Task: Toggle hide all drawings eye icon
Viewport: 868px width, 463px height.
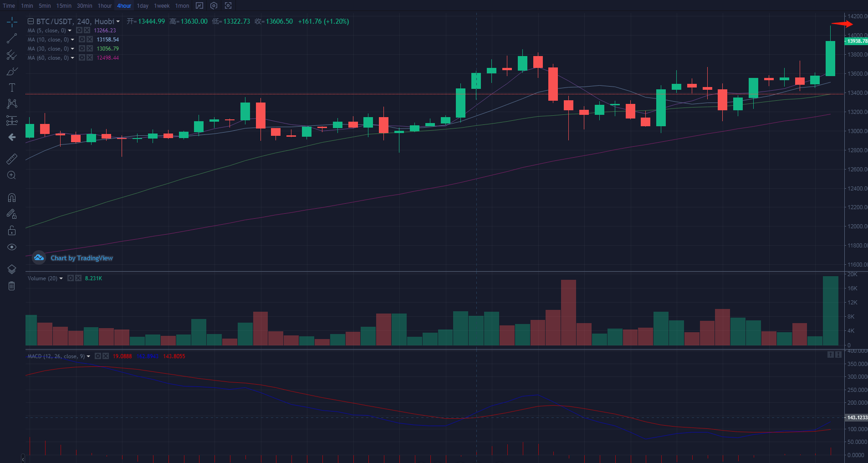Action: pyautogui.click(x=12, y=247)
